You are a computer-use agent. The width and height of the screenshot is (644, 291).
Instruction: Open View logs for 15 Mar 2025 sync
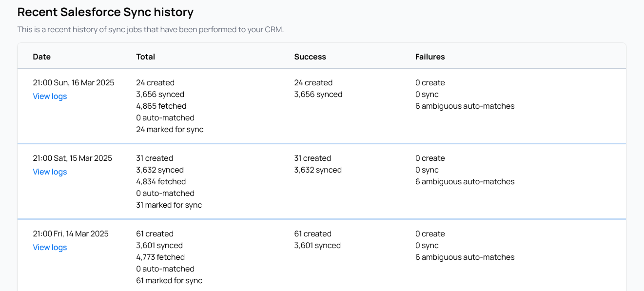[50, 172]
